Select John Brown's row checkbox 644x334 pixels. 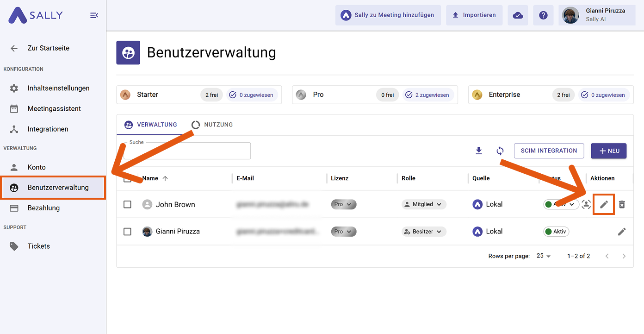click(127, 204)
